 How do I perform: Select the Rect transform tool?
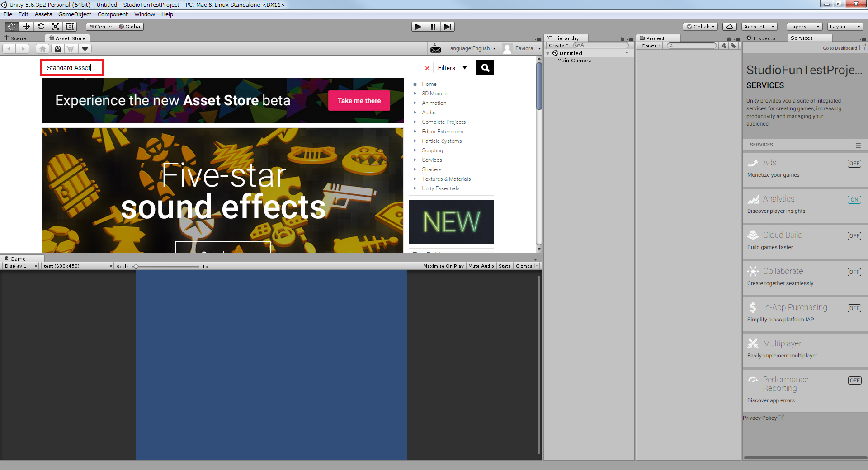pos(70,27)
